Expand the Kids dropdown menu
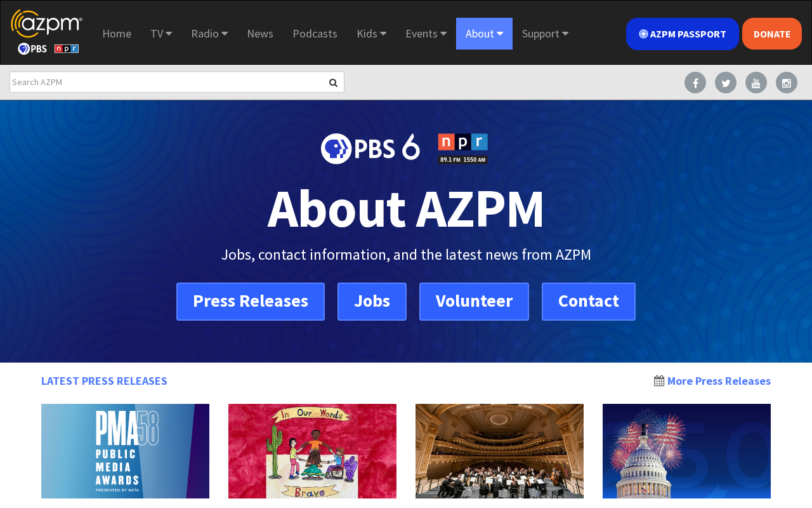The image size is (812, 508). [x=372, y=34]
